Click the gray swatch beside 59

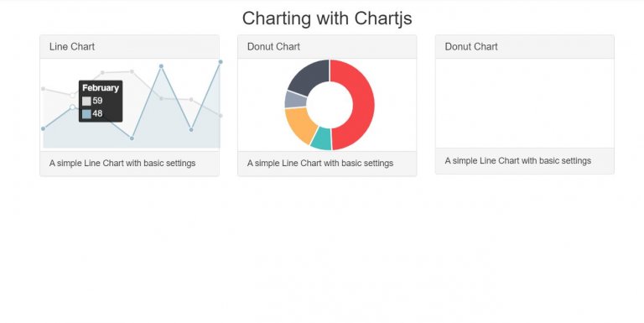pyautogui.click(x=86, y=101)
